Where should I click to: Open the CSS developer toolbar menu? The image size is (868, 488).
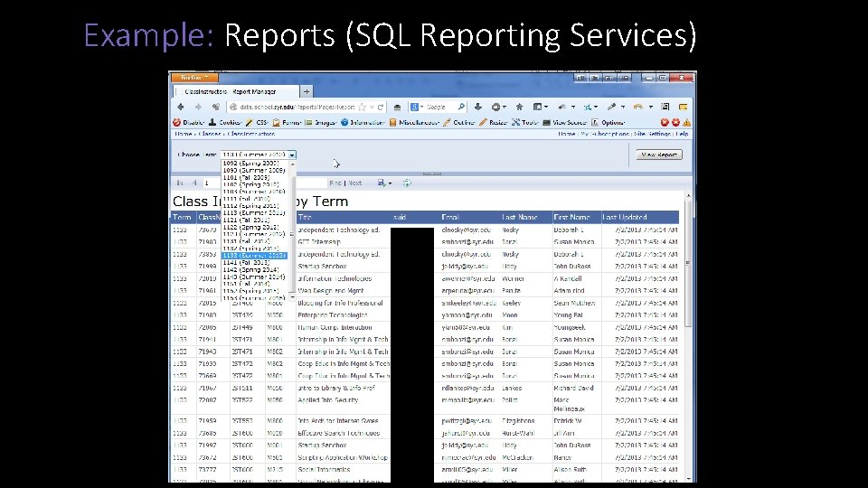(x=258, y=122)
